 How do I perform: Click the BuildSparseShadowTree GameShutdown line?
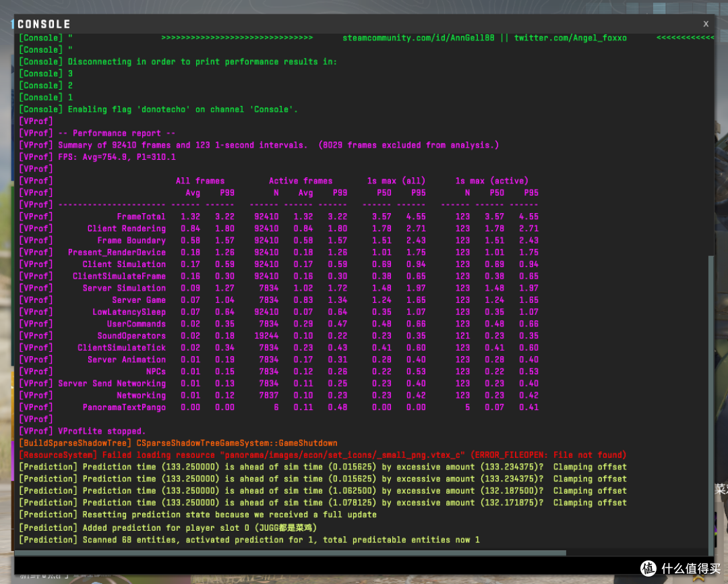point(178,443)
